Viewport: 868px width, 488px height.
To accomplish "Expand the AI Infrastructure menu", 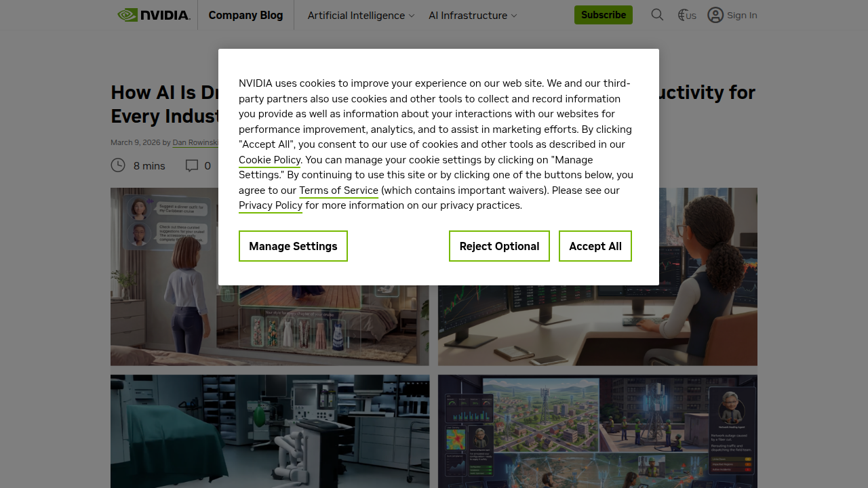I will pyautogui.click(x=473, y=15).
